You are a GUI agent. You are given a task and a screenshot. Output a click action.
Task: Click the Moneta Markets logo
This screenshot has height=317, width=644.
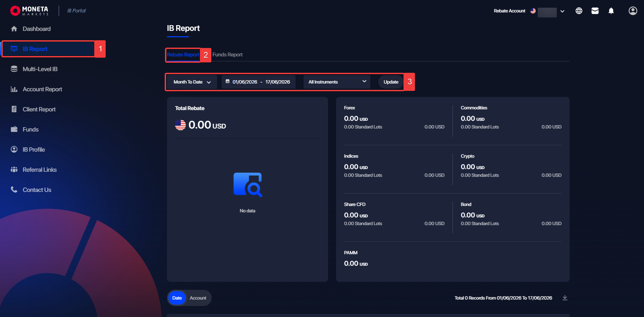[x=29, y=11]
